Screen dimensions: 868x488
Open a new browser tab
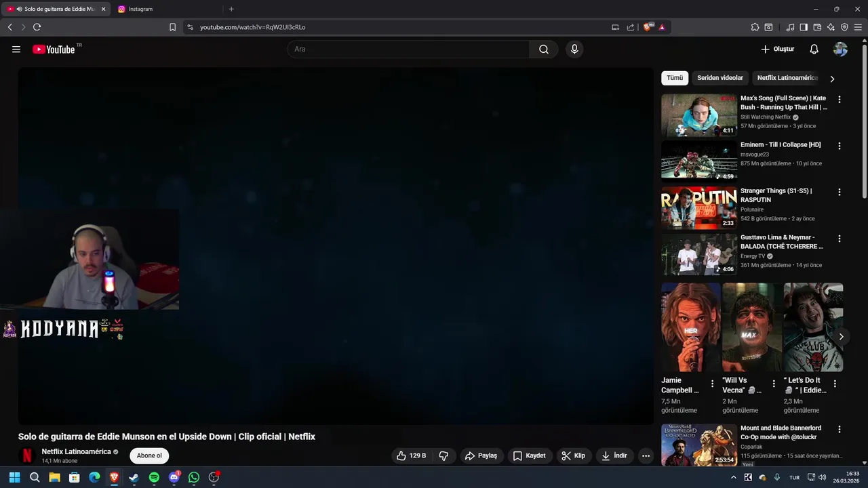pos(231,9)
